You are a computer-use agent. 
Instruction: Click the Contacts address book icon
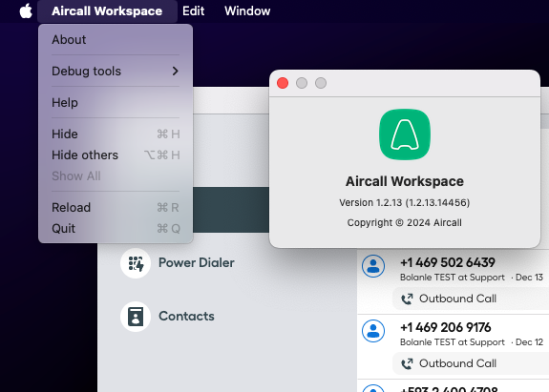click(136, 317)
